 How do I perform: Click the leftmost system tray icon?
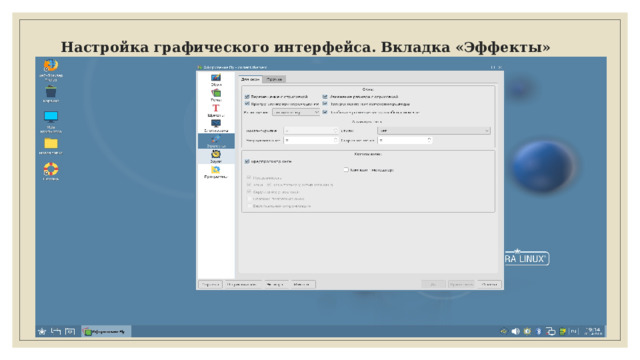tap(504, 331)
